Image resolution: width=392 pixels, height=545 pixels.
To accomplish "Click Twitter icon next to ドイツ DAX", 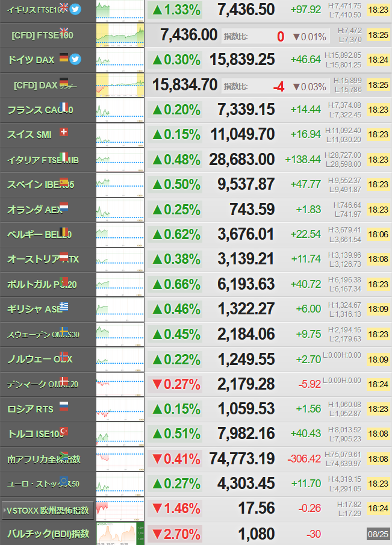I will click(x=75, y=59).
